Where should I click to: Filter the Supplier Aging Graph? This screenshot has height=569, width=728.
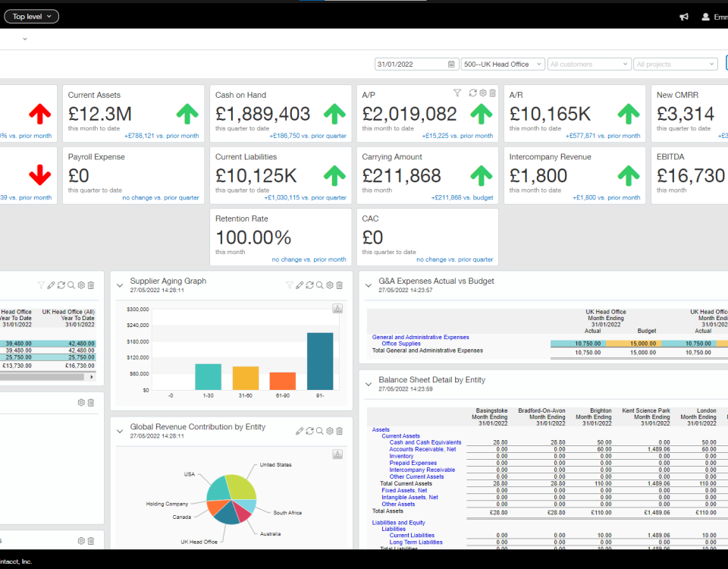click(290, 285)
